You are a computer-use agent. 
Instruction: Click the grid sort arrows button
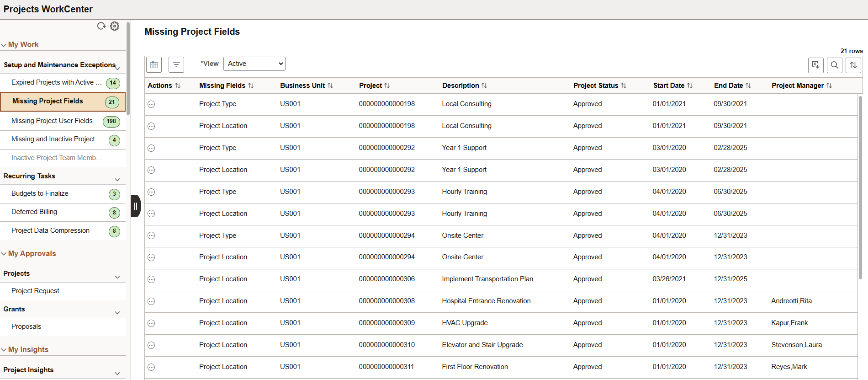pos(853,65)
